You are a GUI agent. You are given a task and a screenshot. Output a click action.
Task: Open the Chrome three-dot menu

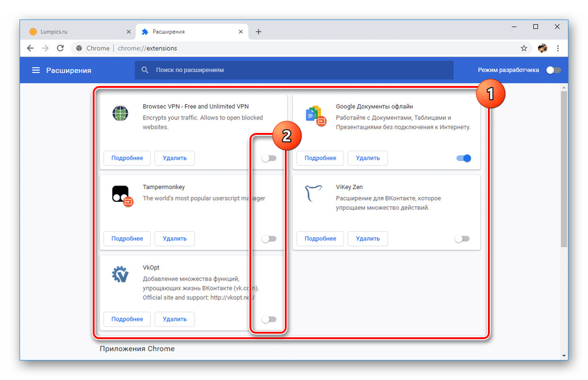(x=558, y=48)
